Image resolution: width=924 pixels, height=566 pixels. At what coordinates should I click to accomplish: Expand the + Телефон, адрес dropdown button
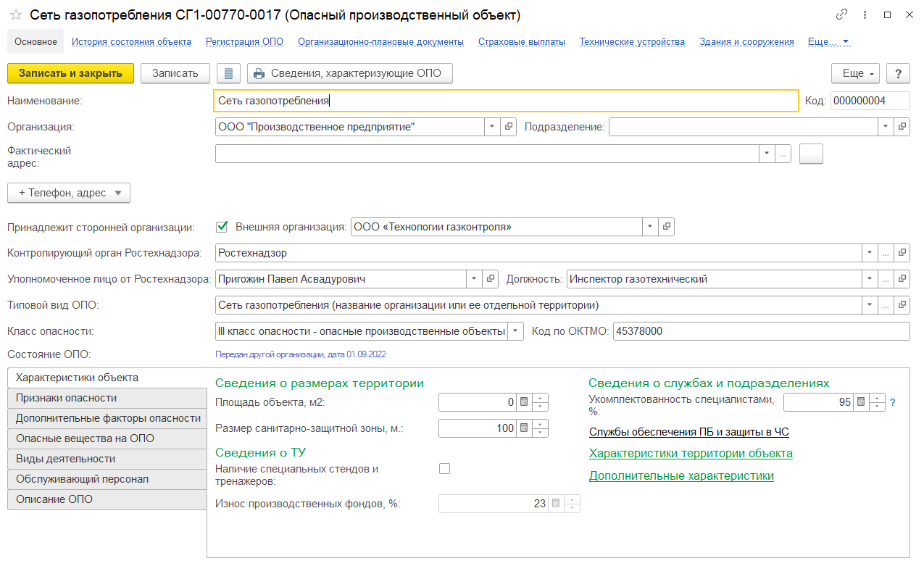coord(68,193)
